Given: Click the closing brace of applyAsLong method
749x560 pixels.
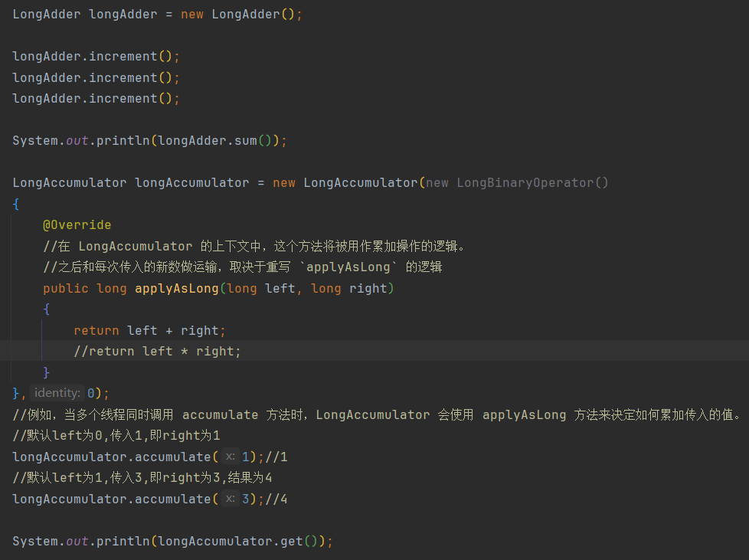Looking at the screenshot, I should point(47,372).
